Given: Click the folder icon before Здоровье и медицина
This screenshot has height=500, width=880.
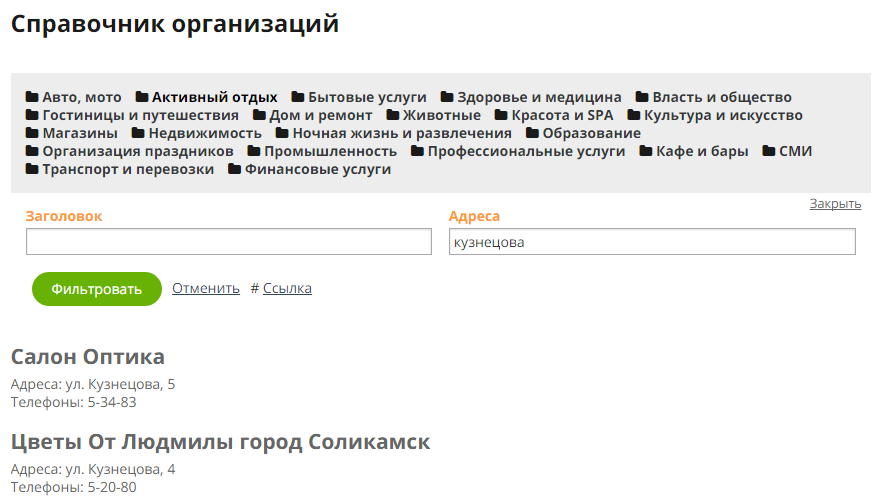Looking at the screenshot, I should point(447,98).
